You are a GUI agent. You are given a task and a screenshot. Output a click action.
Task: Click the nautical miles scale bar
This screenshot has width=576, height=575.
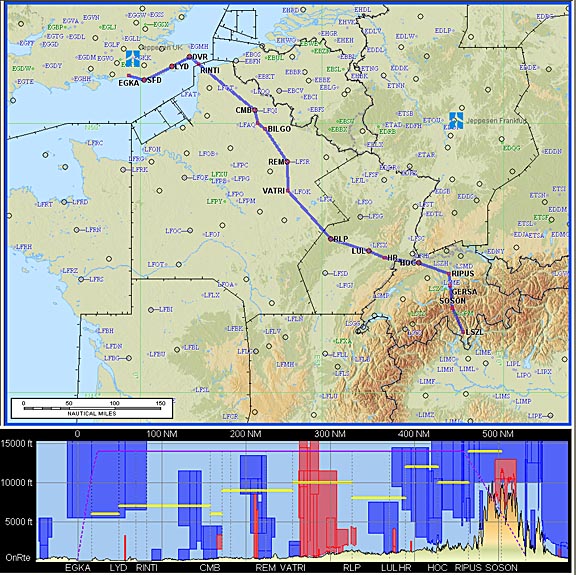[x=92, y=408]
